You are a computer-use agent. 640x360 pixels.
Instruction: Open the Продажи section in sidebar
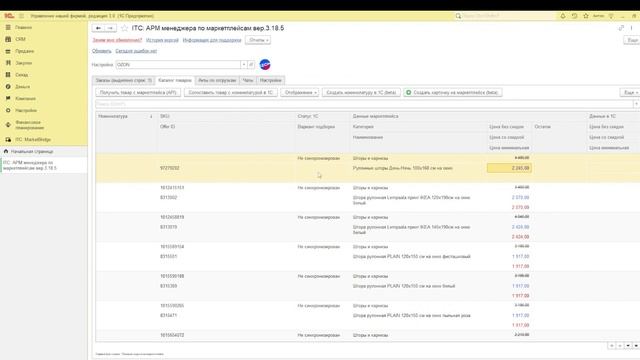pyautogui.click(x=24, y=51)
